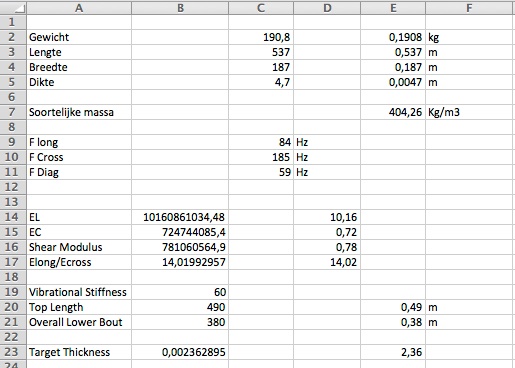515x368 pixels.
Task: Click the 'Dikte' label cell
Action: coord(79,82)
